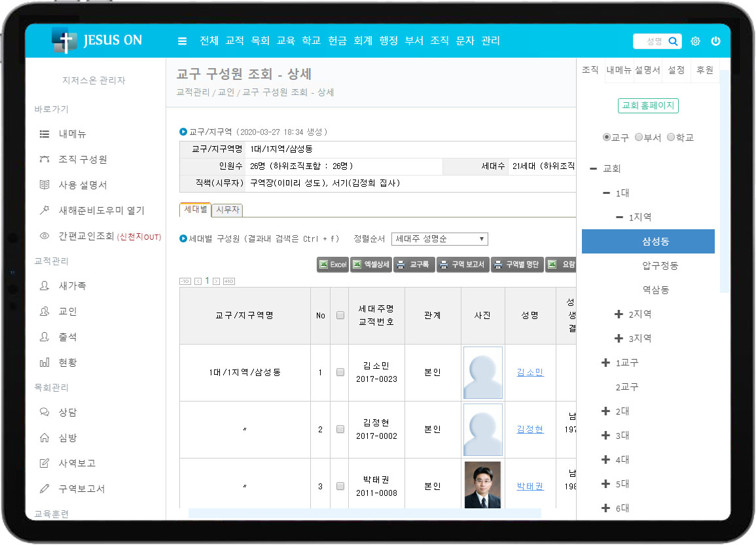756x545 pixels.
Task: Click 간편교인조회 eye icon in sidebar
Action: [x=45, y=236]
